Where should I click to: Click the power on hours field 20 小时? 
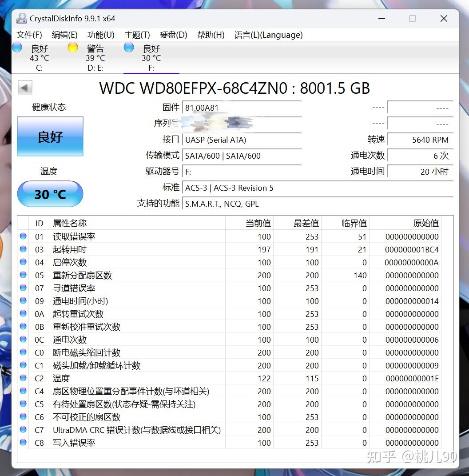click(421, 172)
